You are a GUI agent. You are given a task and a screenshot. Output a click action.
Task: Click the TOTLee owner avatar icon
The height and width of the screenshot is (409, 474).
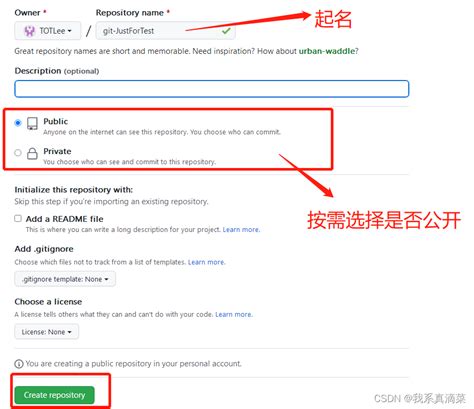[29, 31]
